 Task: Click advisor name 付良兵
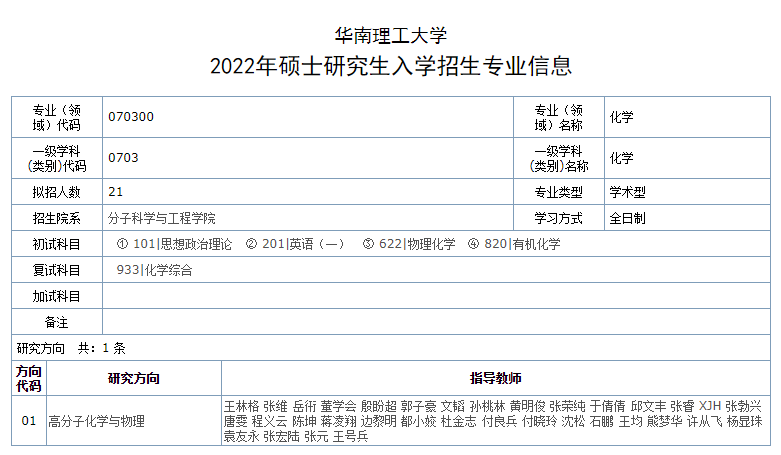[x=499, y=422]
